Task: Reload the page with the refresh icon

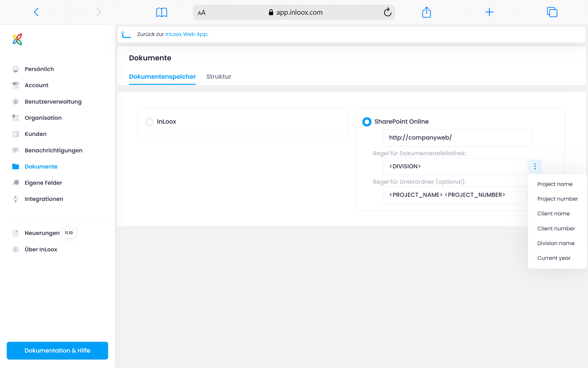Action: point(388,12)
